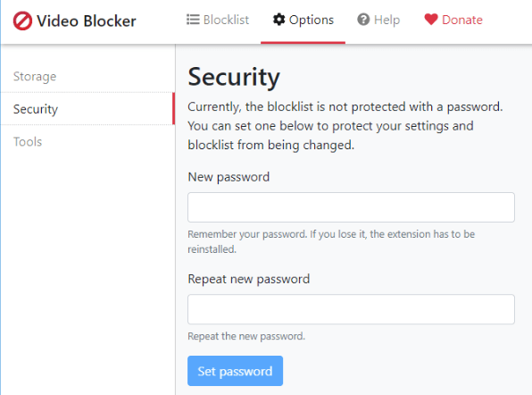Click the Set password button
This screenshot has width=532, height=395.
(x=235, y=371)
